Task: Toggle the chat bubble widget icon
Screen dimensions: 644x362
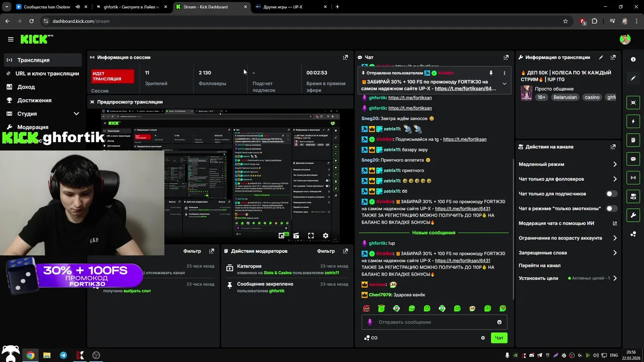Action: 633,159
